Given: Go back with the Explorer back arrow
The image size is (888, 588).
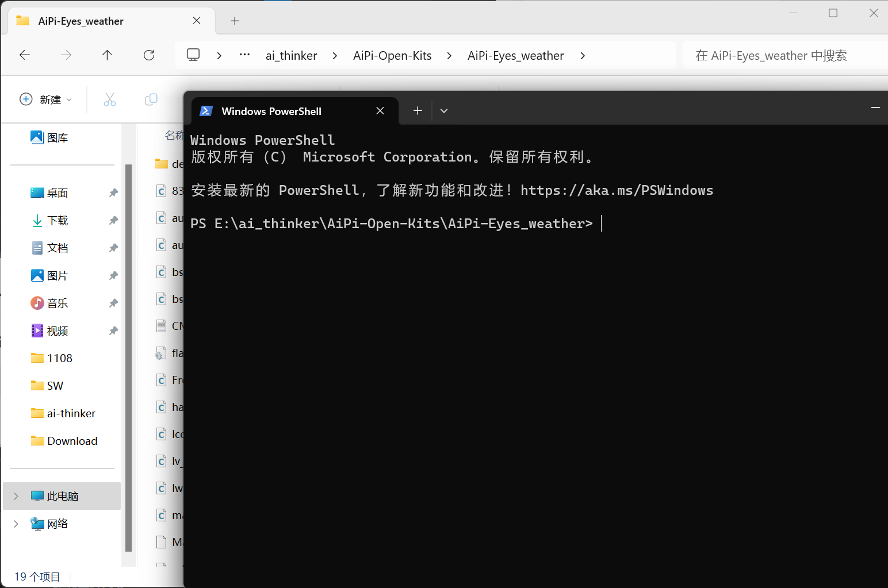Looking at the screenshot, I should click(x=25, y=55).
